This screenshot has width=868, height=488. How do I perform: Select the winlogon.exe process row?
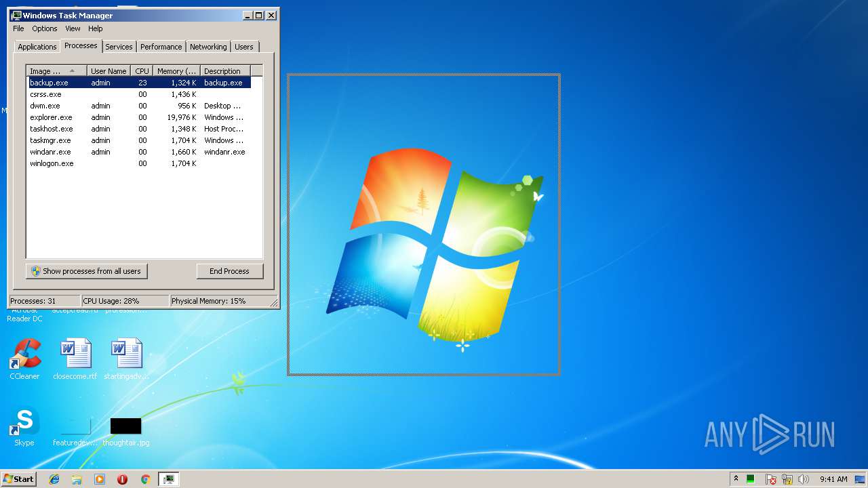[x=140, y=163]
